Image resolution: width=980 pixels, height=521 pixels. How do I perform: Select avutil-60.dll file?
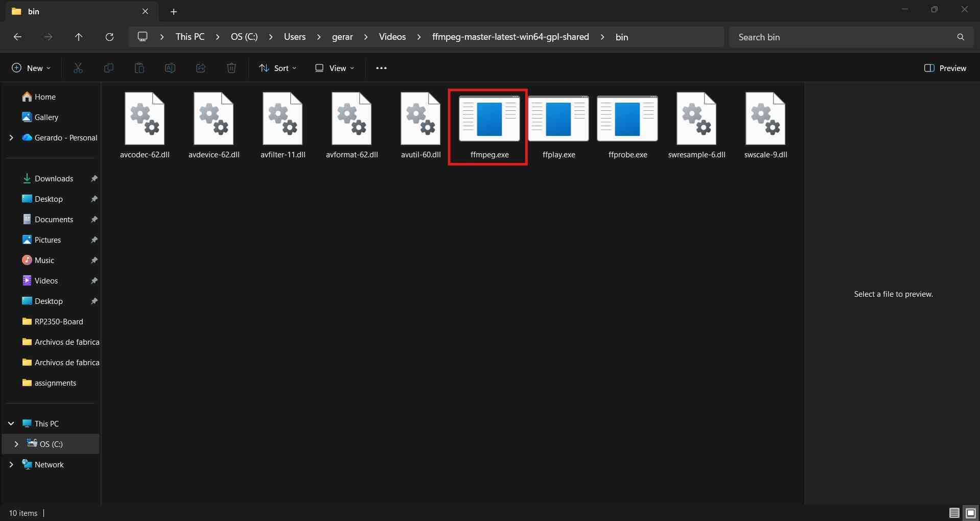coord(421,126)
